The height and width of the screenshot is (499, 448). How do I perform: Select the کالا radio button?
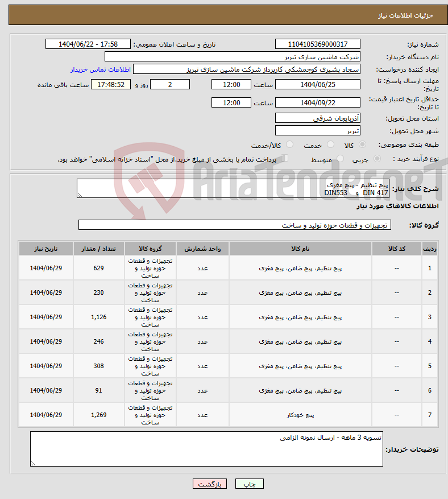point(362,145)
